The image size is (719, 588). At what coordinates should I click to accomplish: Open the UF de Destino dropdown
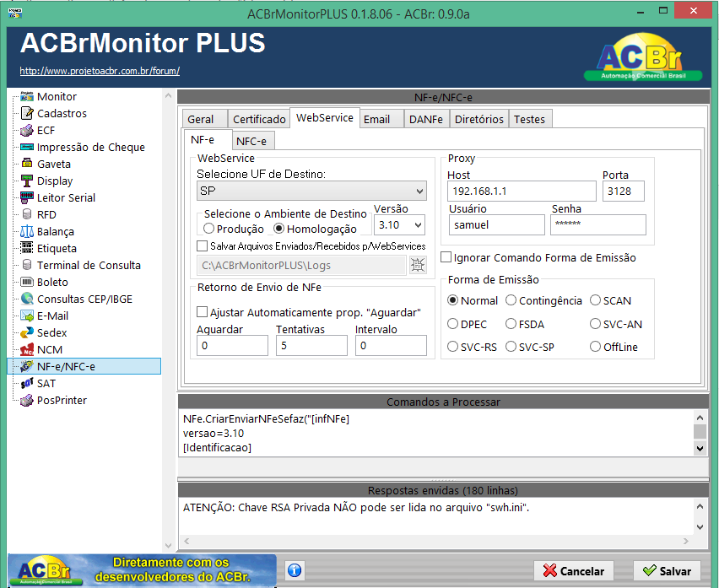click(x=311, y=191)
